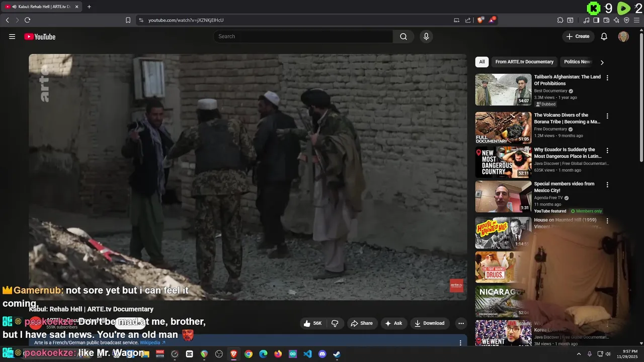The width and height of the screenshot is (644, 362).
Task: Open more actions menu beside Download
Action: point(461,323)
